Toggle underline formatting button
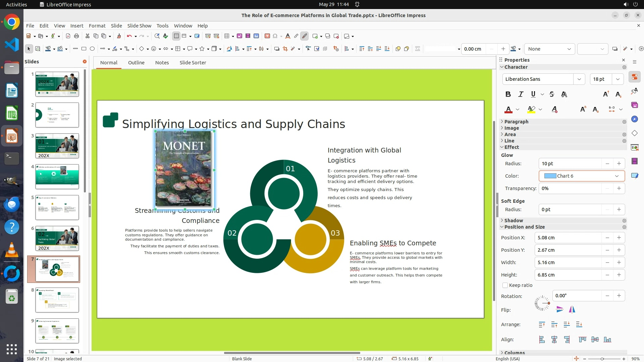 click(533, 94)
